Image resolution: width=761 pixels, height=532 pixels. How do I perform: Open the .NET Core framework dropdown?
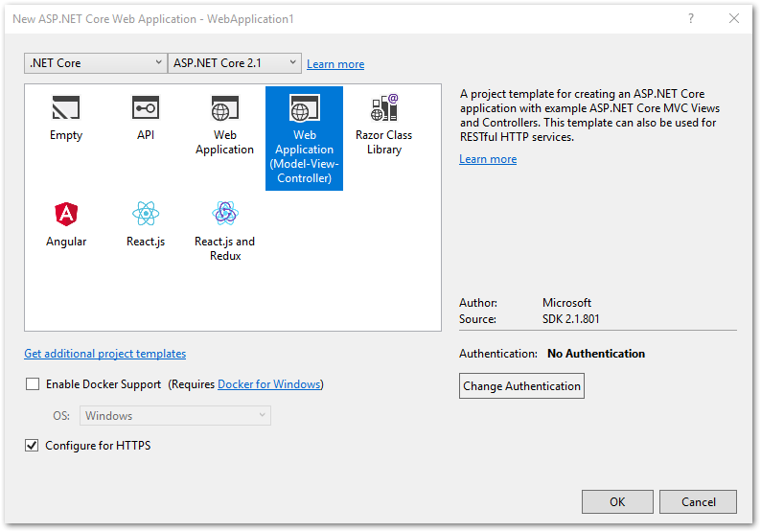[95, 63]
